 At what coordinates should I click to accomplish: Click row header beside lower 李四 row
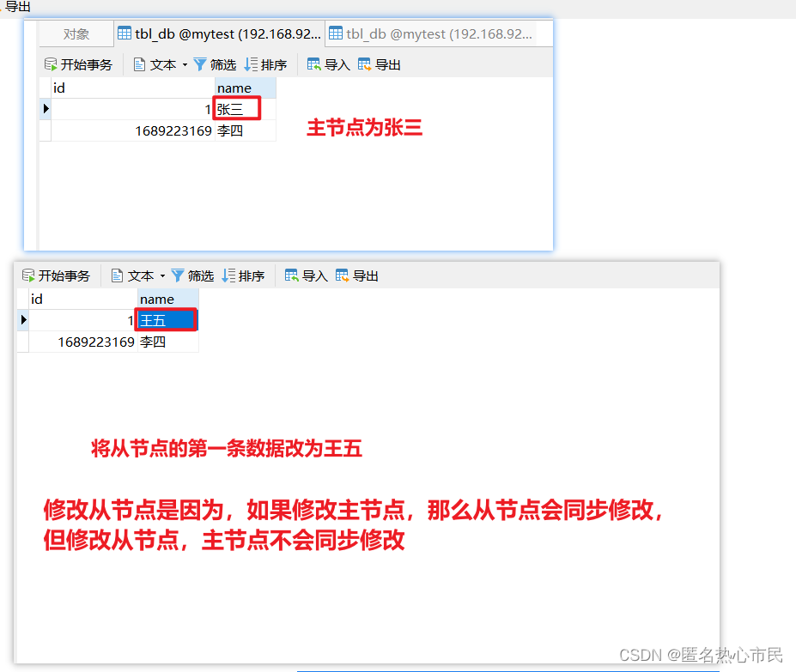pyautogui.click(x=23, y=342)
